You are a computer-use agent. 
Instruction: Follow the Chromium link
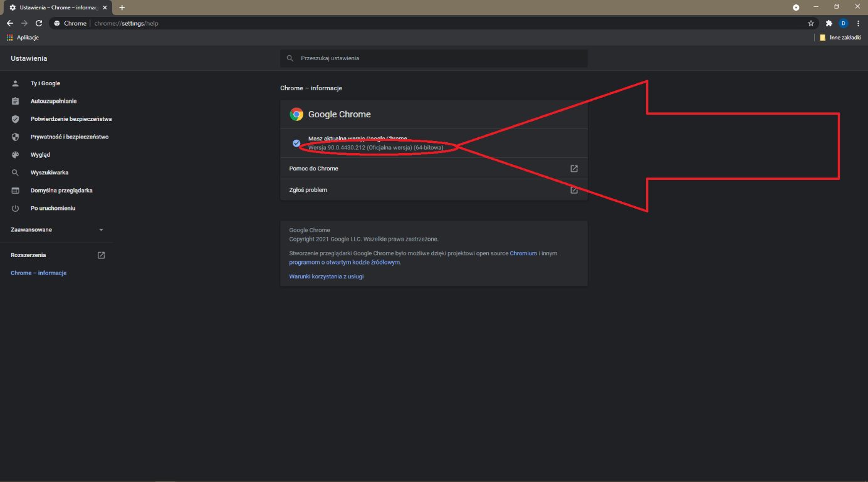pos(523,254)
